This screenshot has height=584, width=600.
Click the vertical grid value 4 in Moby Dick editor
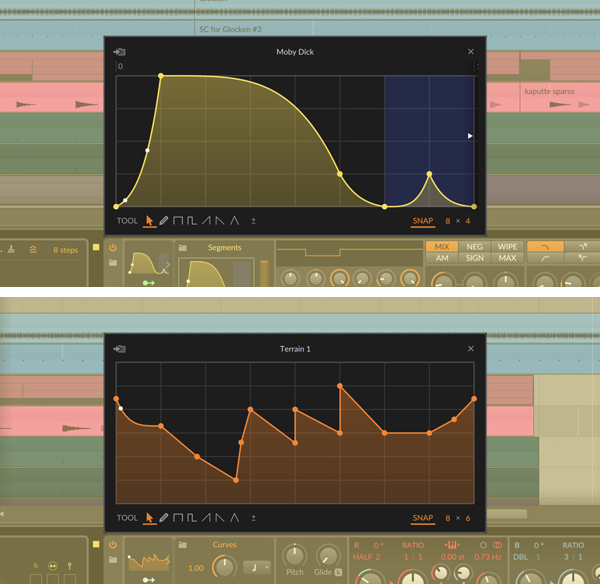(x=468, y=221)
